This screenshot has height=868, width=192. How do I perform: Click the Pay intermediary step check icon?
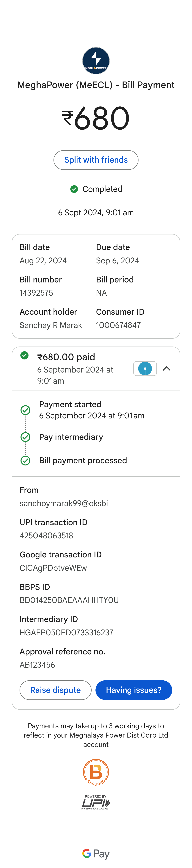[x=25, y=437]
